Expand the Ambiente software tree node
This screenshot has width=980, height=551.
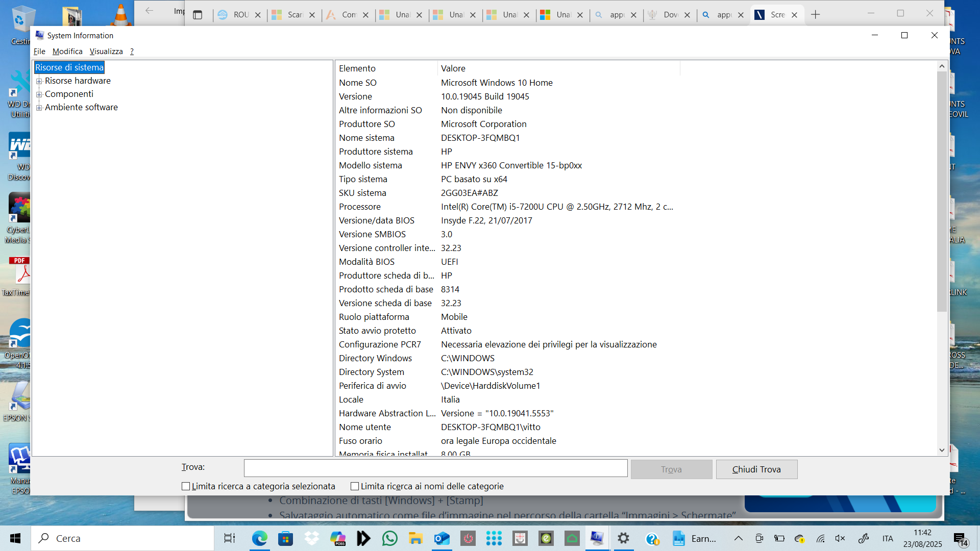click(x=39, y=108)
